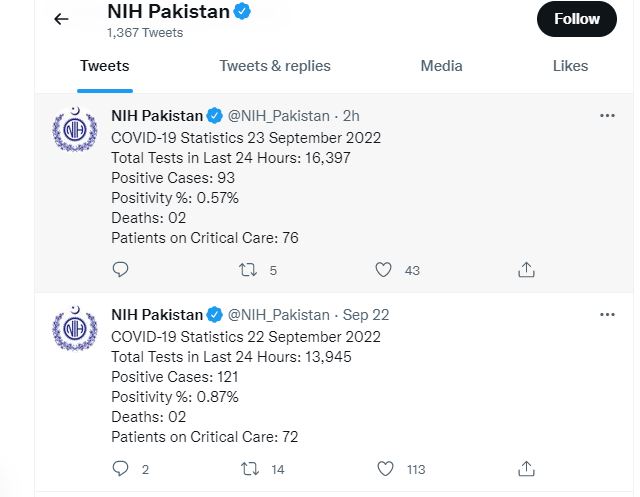Switch to the Tweets & replies tab
This screenshot has height=497, width=640.
click(275, 66)
